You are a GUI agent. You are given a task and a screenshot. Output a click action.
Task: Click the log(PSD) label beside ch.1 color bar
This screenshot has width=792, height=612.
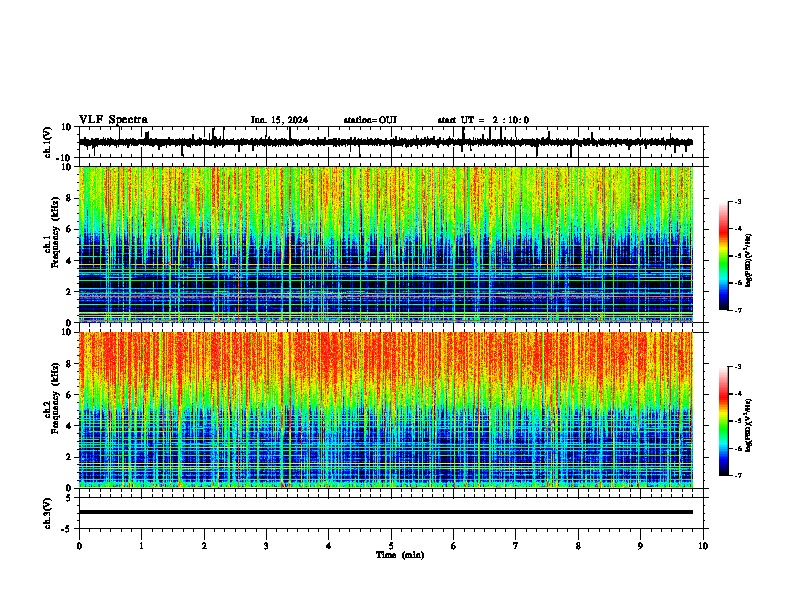pyautogui.click(x=749, y=260)
